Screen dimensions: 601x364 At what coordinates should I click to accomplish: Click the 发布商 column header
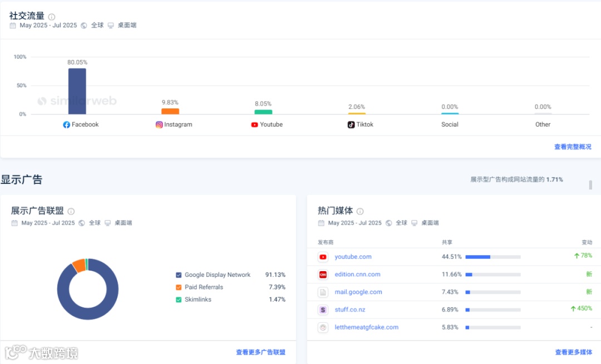(x=326, y=243)
